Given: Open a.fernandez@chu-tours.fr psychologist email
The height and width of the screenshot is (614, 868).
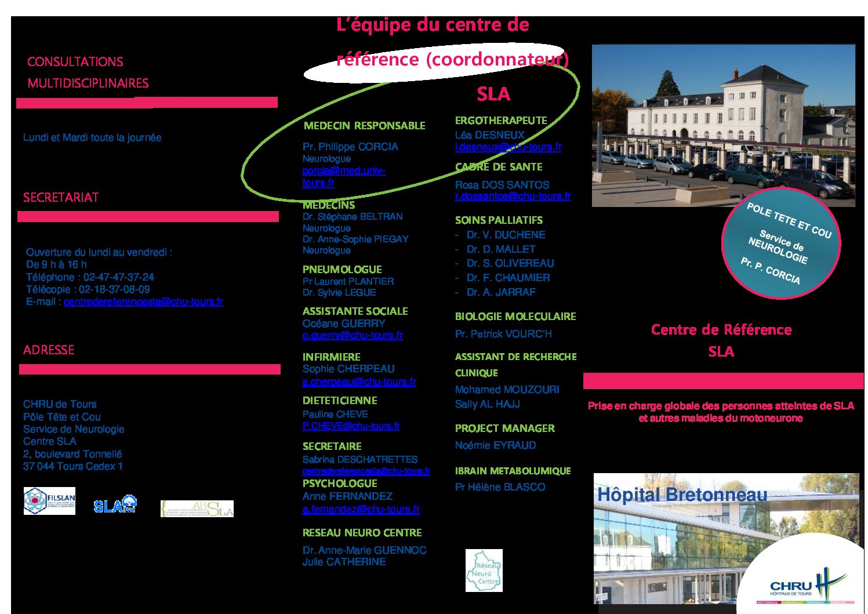Looking at the screenshot, I should 361,509.
